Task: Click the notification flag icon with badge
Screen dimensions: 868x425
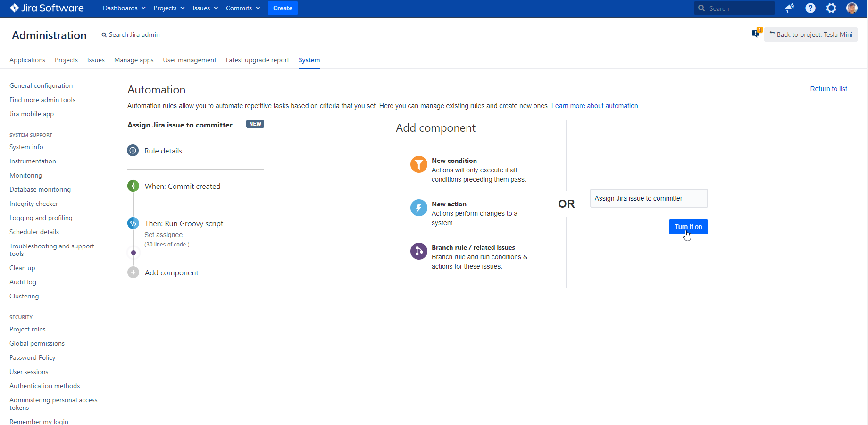Action: 757,33
